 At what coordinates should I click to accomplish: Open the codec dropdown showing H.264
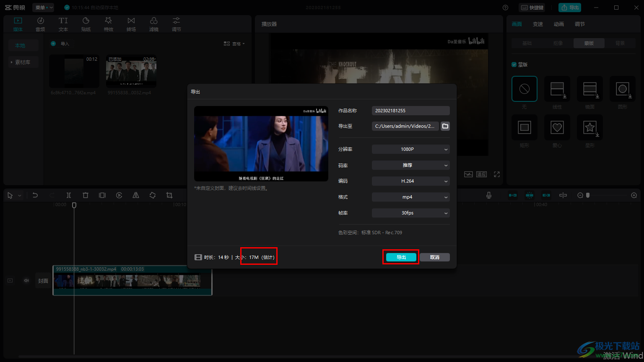pyautogui.click(x=411, y=181)
